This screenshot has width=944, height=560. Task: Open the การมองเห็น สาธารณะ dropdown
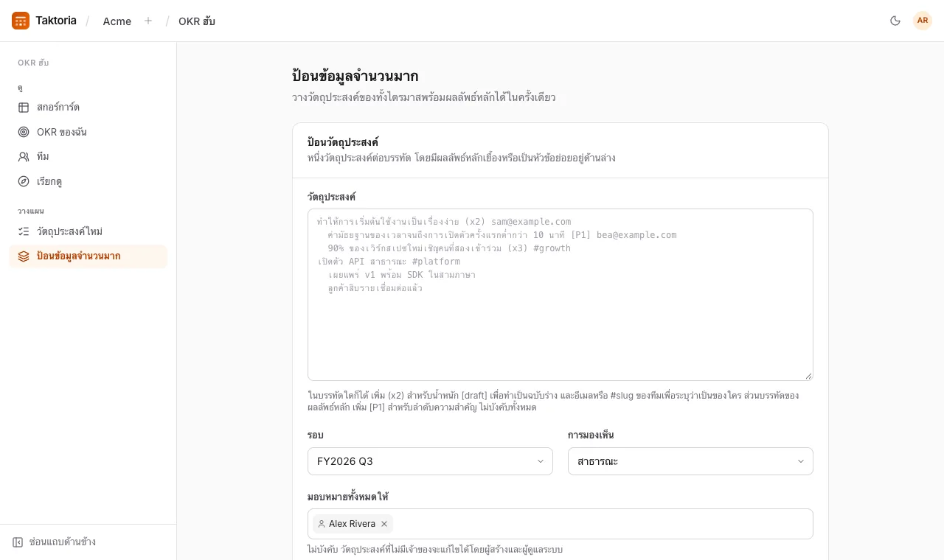tap(690, 461)
